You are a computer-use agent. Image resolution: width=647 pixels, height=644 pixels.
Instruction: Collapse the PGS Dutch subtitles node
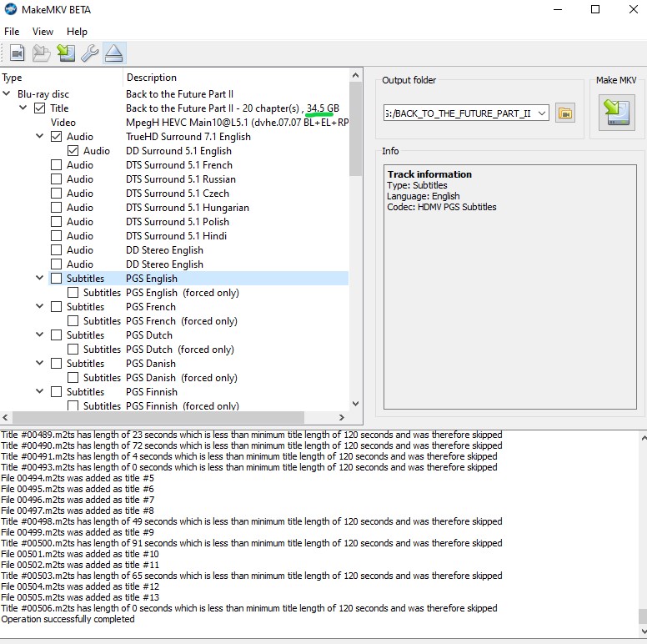pyautogui.click(x=40, y=335)
